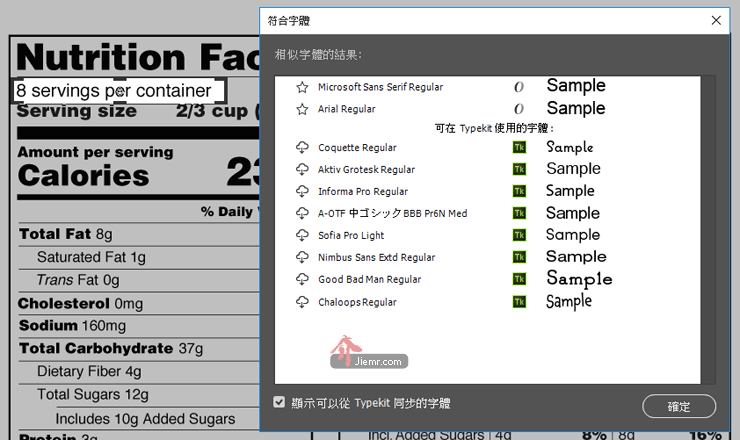Sync A-OTF BBB Pr6N Med cloud icon

(x=302, y=213)
